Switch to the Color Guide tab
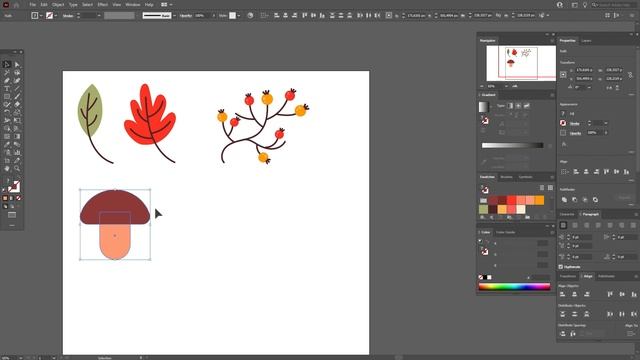The width and height of the screenshot is (640, 360). coord(505,232)
